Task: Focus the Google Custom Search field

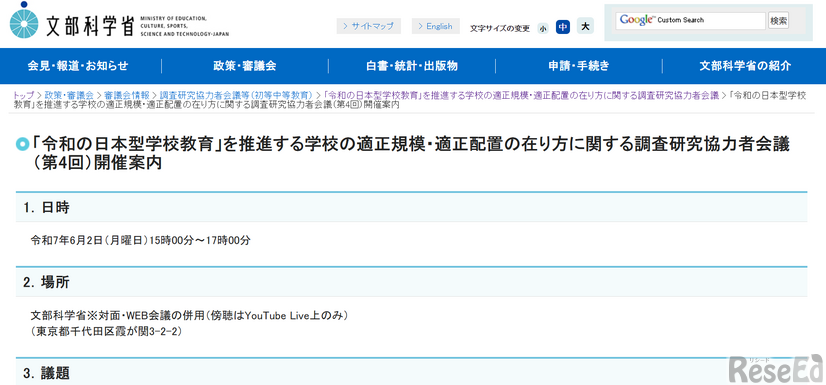Action: point(691,21)
